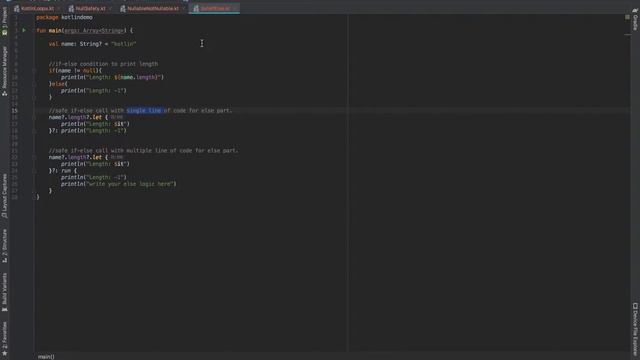The height and width of the screenshot is (360, 640).
Task: Click the Kotlin file icon on NullableNotNullable.kt tab
Action: click(x=123, y=8)
